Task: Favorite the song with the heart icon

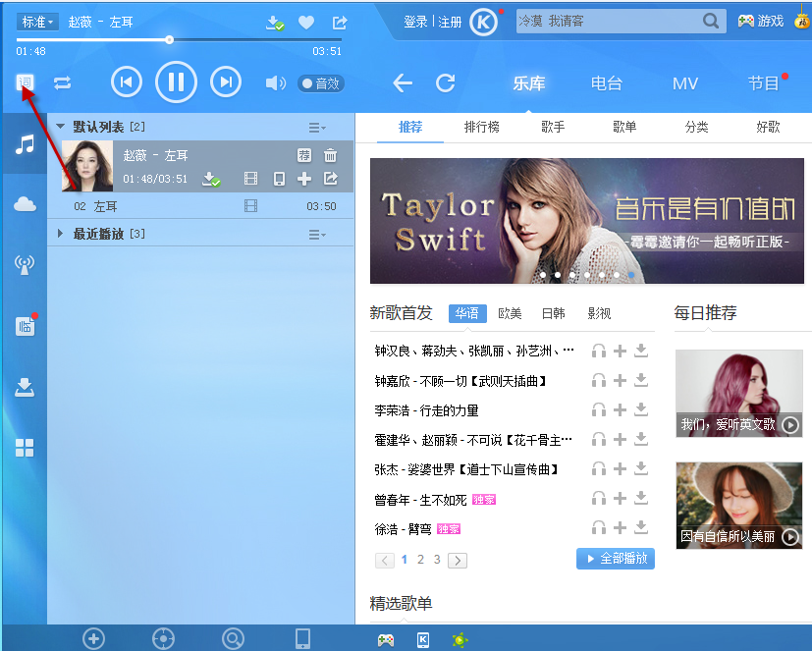Action: (306, 23)
